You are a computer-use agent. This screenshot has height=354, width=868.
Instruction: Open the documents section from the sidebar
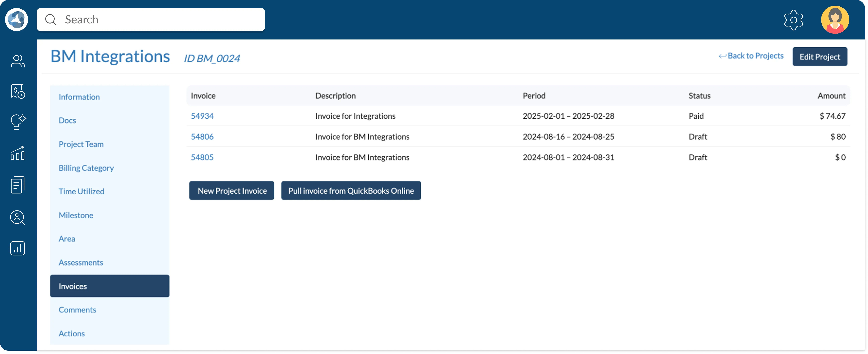[x=17, y=184]
